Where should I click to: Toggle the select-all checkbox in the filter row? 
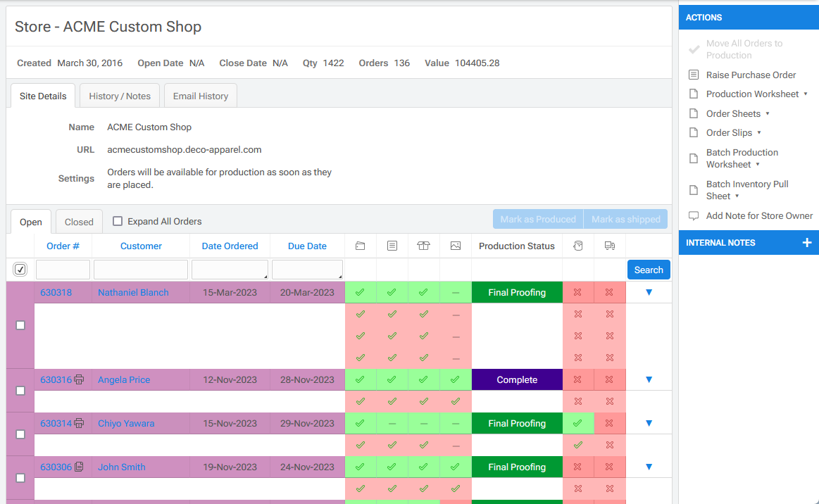20,270
